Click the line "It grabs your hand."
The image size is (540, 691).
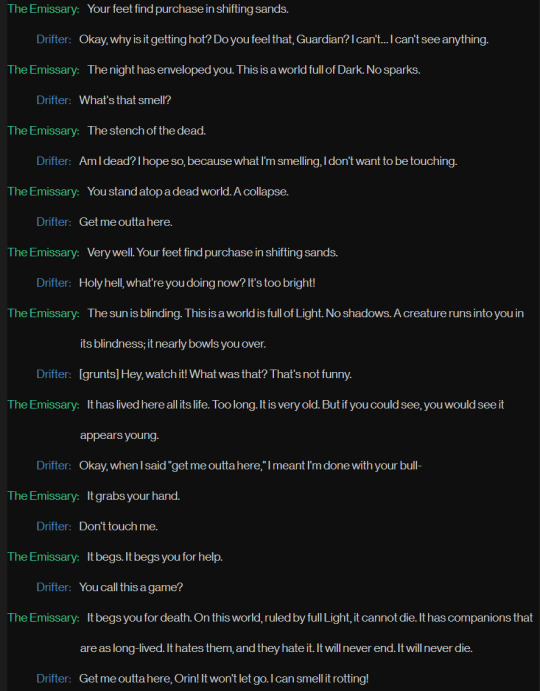(134, 495)
